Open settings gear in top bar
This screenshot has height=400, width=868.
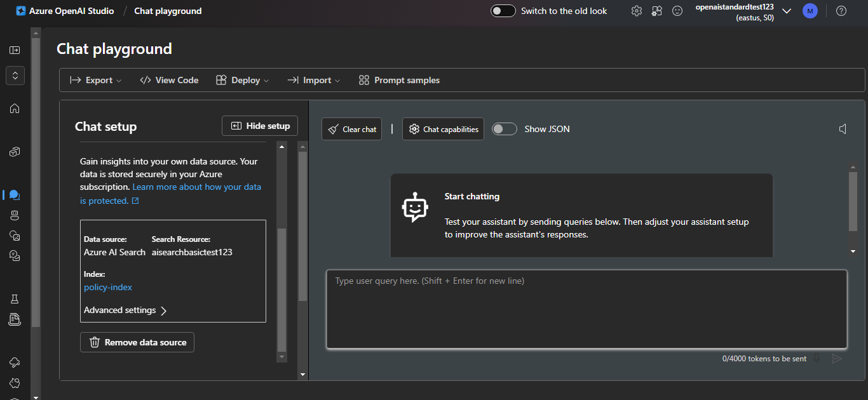click(x=637, y=11)
